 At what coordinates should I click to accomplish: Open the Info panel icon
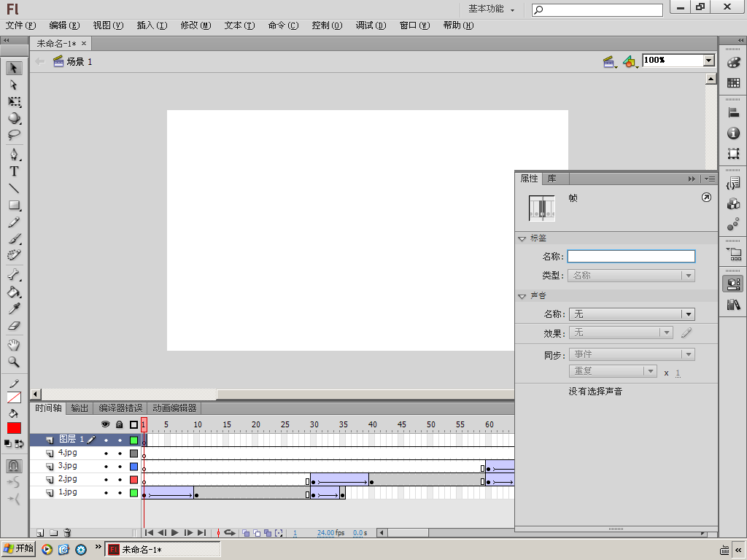(x=734, y=133)
